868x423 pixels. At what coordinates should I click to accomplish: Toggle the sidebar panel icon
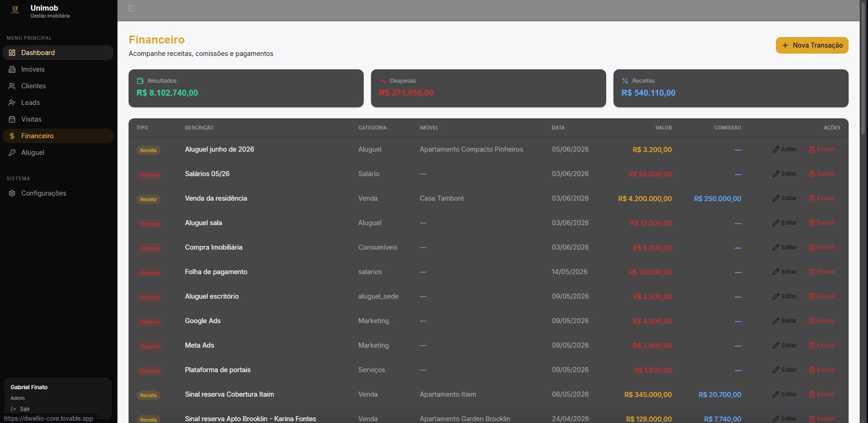(x=131, y=8)
